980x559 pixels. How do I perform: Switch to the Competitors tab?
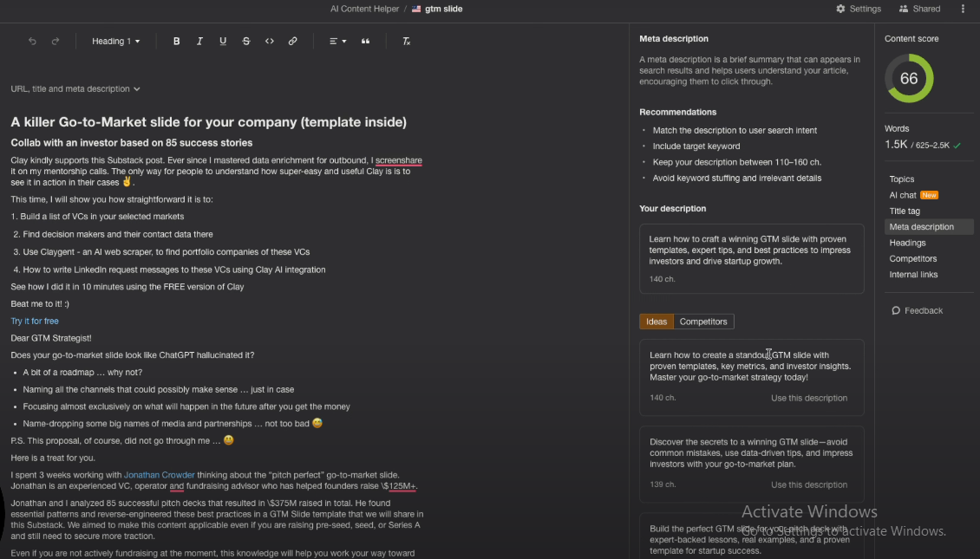[x=703, y=322]
